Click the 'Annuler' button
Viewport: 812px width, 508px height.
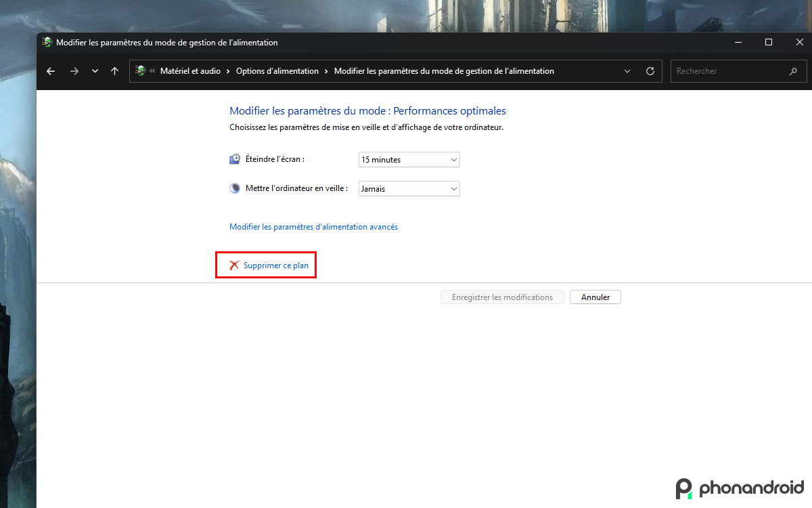point(595,297)
